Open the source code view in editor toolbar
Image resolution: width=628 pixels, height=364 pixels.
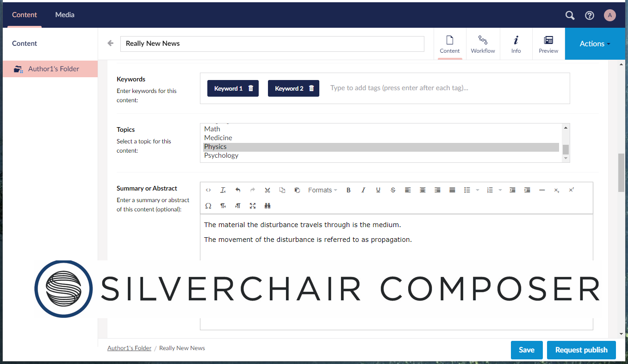point(208,190)
